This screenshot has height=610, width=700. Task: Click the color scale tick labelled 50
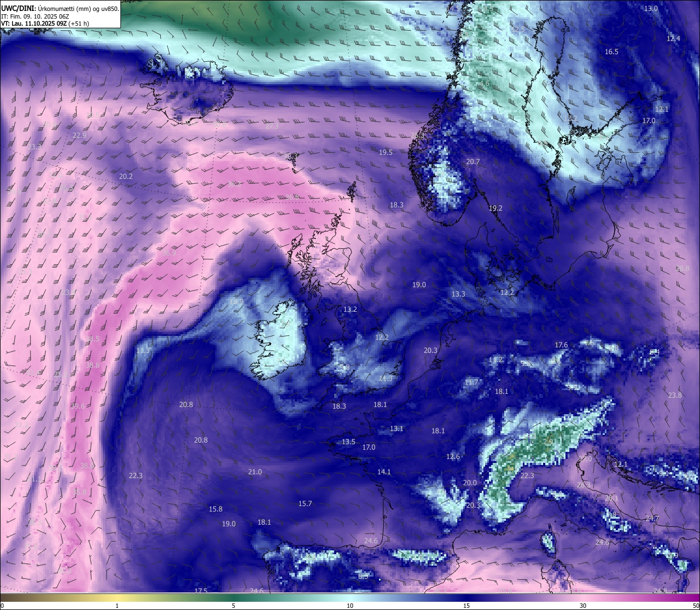coord(696,605)
